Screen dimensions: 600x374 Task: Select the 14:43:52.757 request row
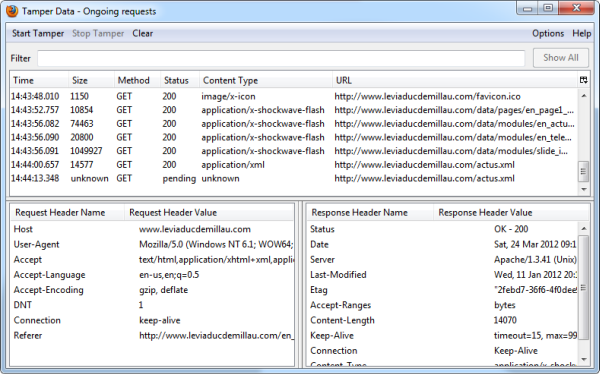tap(294, 110)
